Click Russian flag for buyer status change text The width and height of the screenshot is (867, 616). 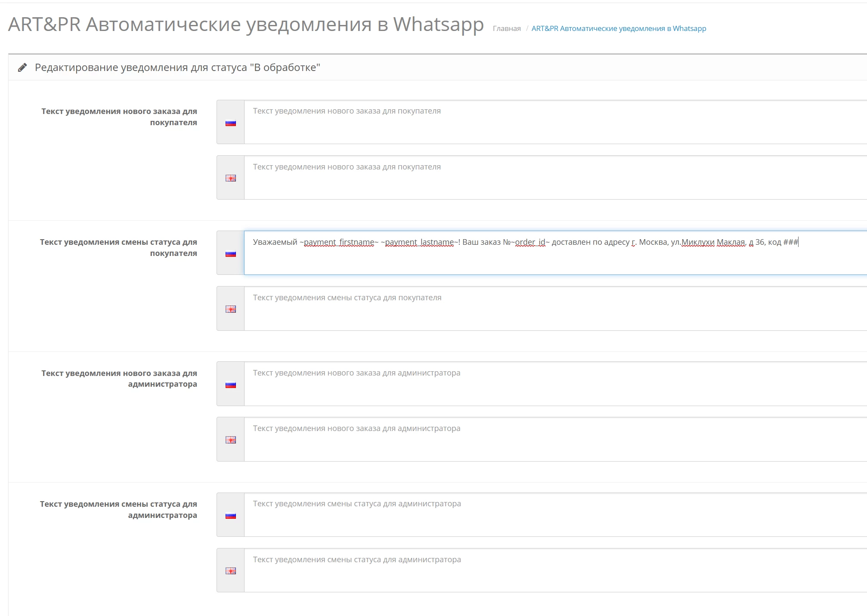pos(231,254)
